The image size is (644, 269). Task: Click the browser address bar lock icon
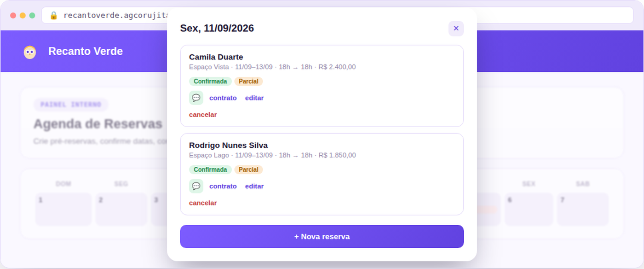pyautogui.click(x=54, y=15)
